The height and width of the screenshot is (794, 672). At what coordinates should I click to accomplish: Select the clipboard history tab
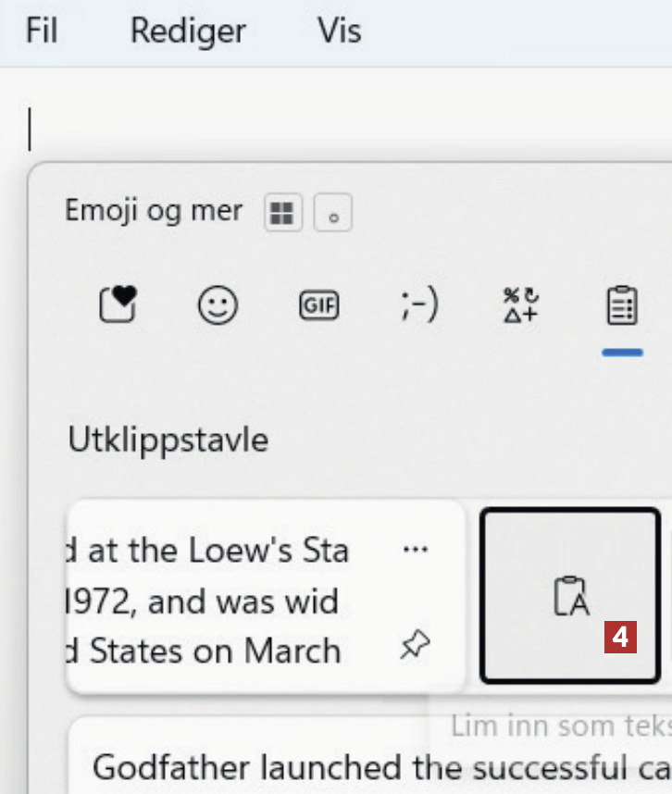(621, 306)
